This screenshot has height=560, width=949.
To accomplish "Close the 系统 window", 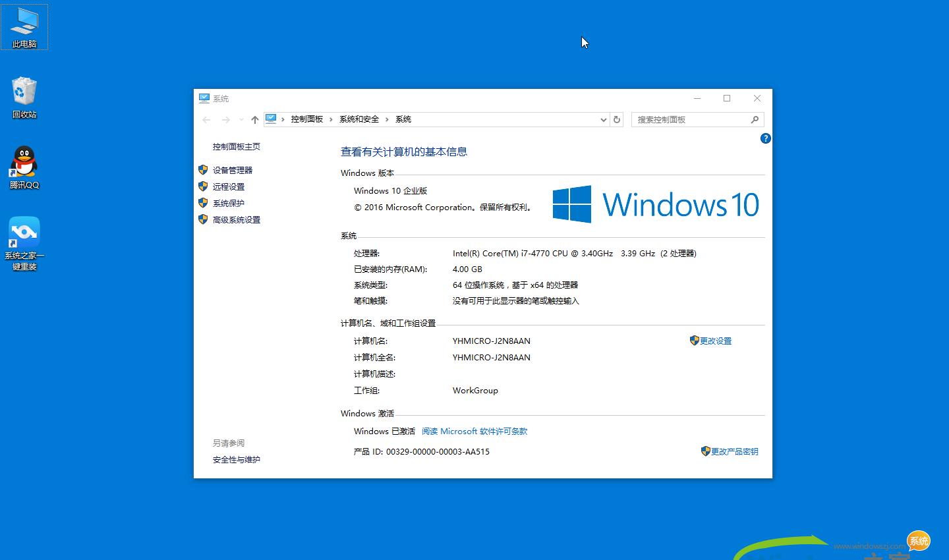I will pyautogui.click(x=757, y=98).
